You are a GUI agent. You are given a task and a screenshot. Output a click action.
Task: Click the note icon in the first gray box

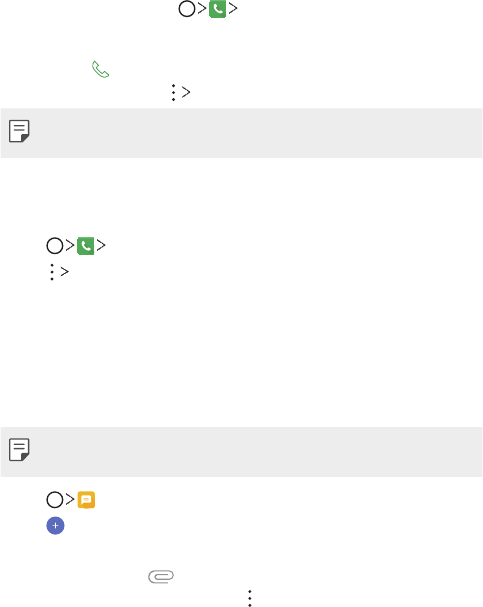[x=19, y=131]
